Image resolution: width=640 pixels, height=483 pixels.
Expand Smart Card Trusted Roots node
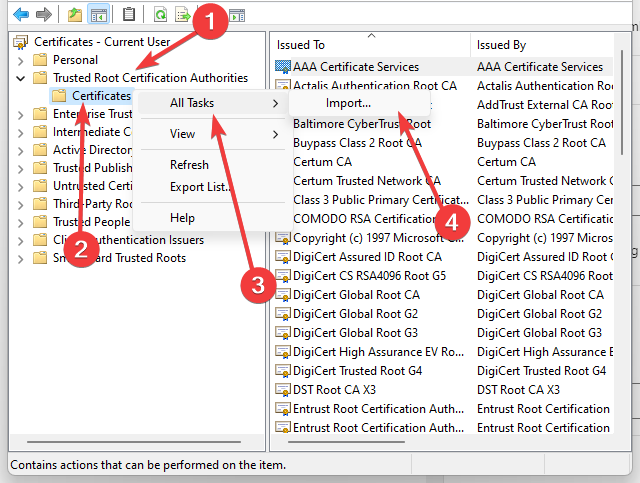pos(20,259)
